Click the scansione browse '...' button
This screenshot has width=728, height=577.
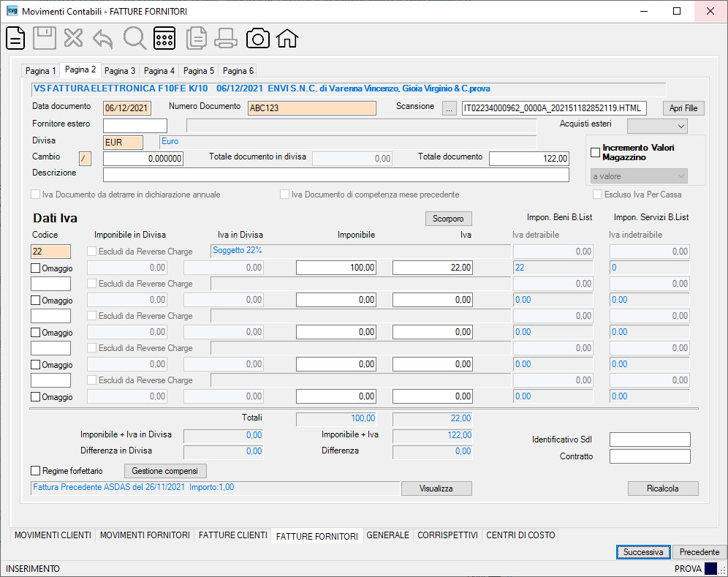(x=449, y=108)
